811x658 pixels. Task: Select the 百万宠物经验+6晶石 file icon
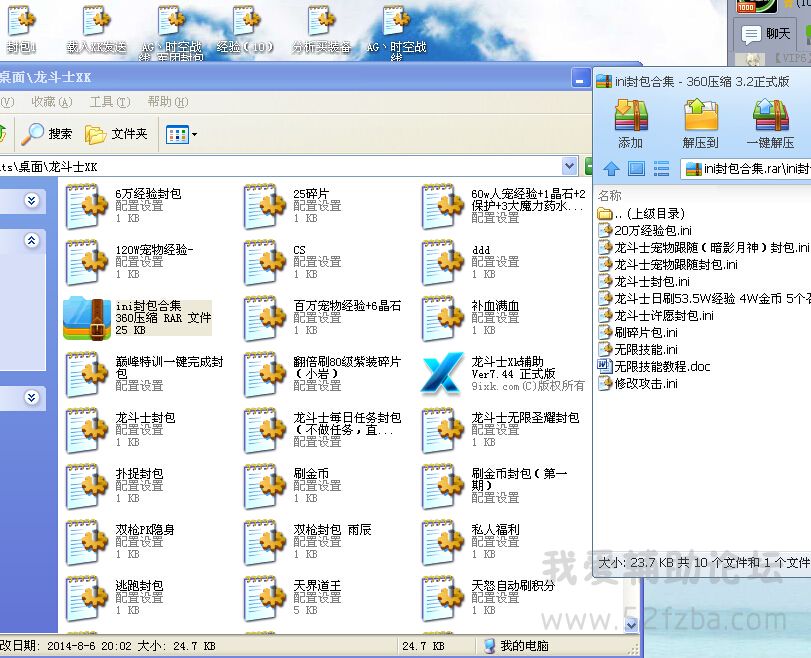pos(264,318)
